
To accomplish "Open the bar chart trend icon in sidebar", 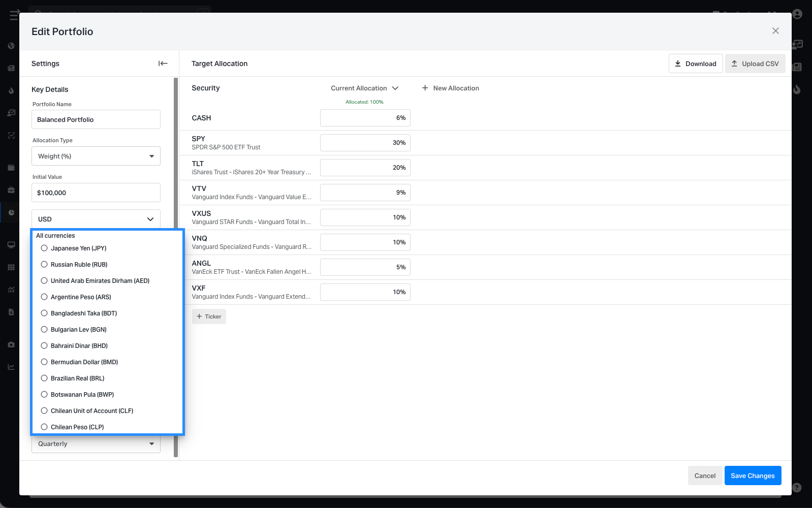I will tap(11, 290).
